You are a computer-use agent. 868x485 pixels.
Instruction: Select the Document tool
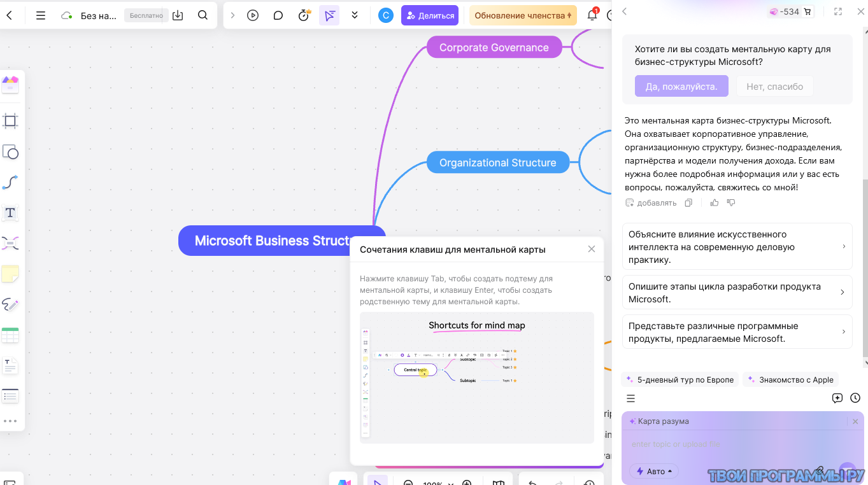10,366
